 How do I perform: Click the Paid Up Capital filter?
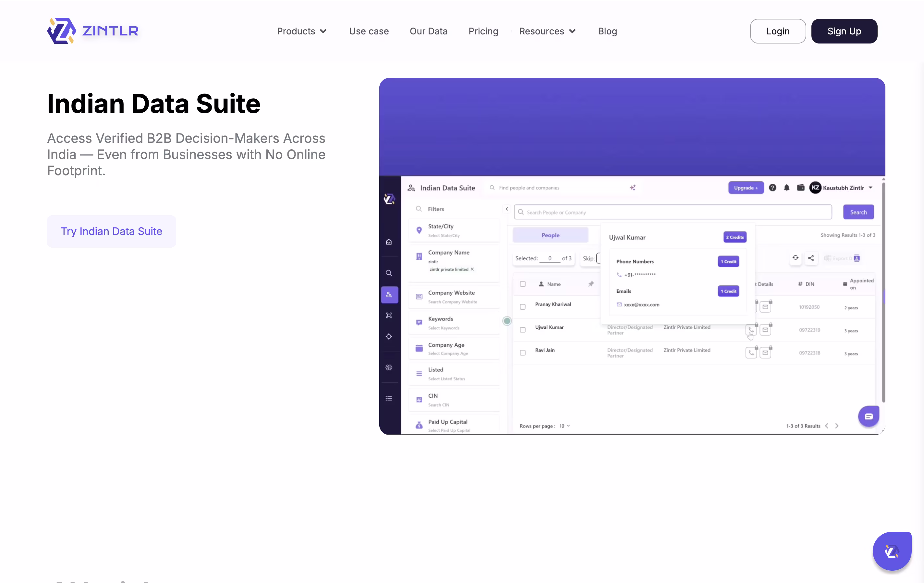click(x=454, y=425)
